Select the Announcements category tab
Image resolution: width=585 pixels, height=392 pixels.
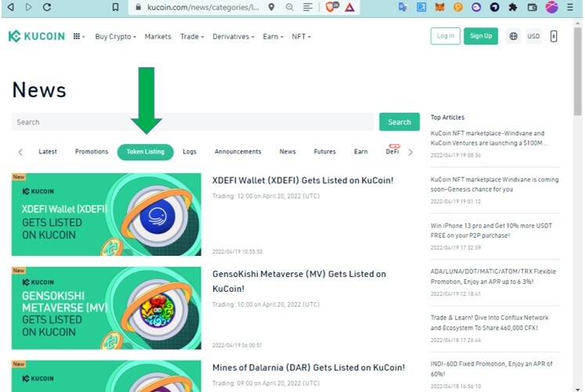[237, 152]
